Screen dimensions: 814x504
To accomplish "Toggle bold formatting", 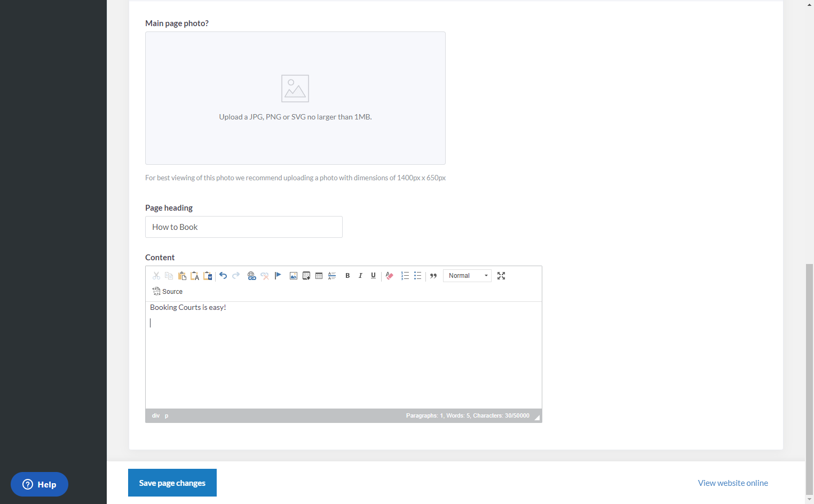I will 347,276.
